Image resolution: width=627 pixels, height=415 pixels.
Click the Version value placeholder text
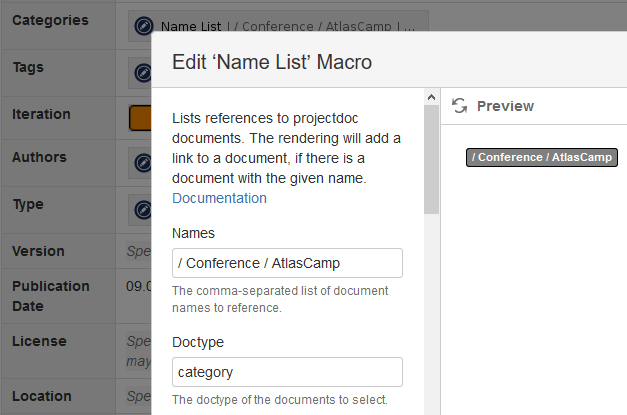point(138,251)
